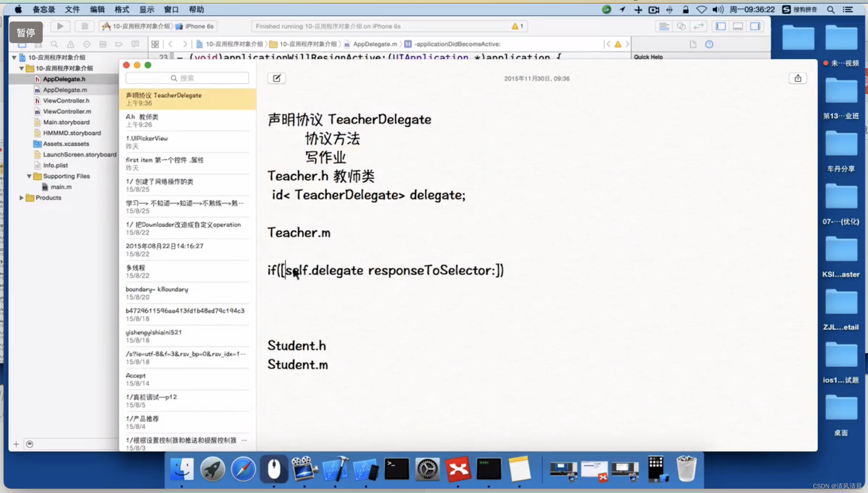Screen dimensions: 868x493
Task: Click the new note compose icon
Action: coord(276,78)
